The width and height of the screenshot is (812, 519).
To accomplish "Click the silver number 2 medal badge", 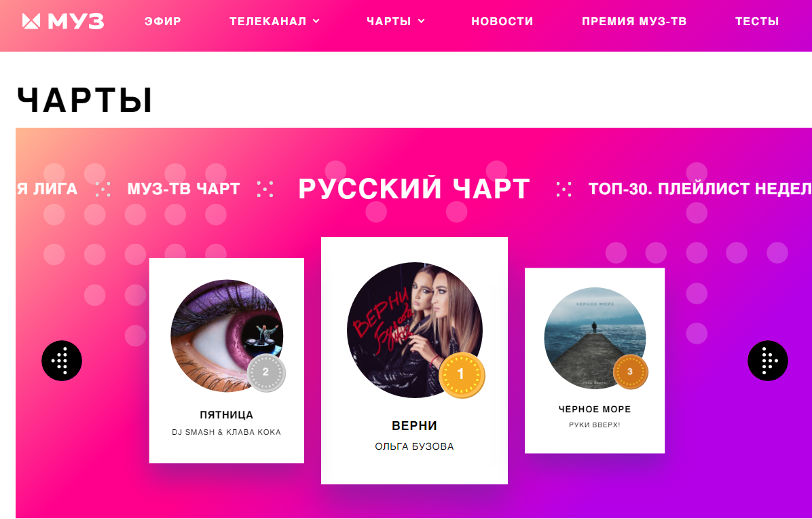I will (265, 372).
